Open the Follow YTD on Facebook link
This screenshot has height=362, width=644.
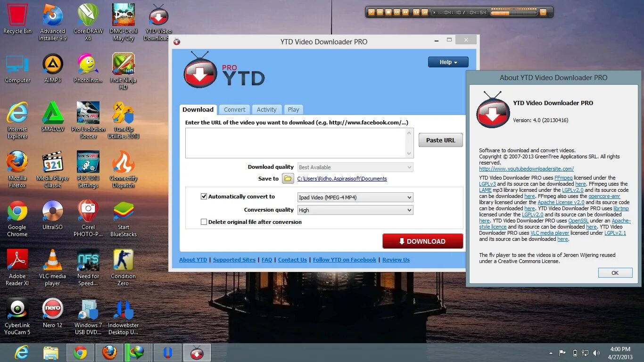[345, 260]
